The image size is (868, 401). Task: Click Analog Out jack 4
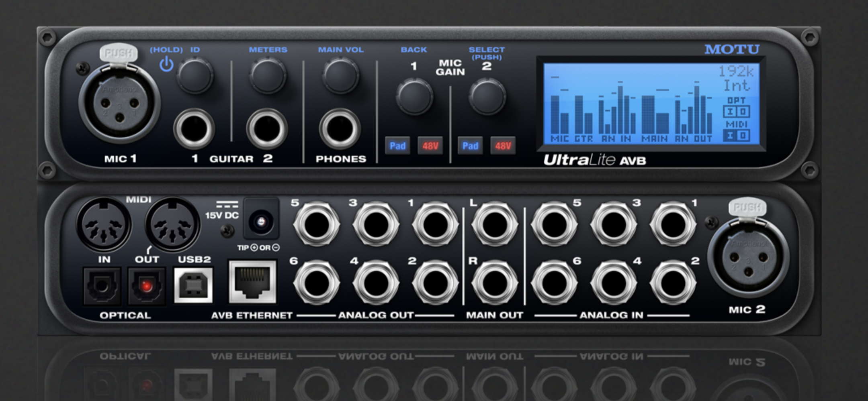[376, 283]
